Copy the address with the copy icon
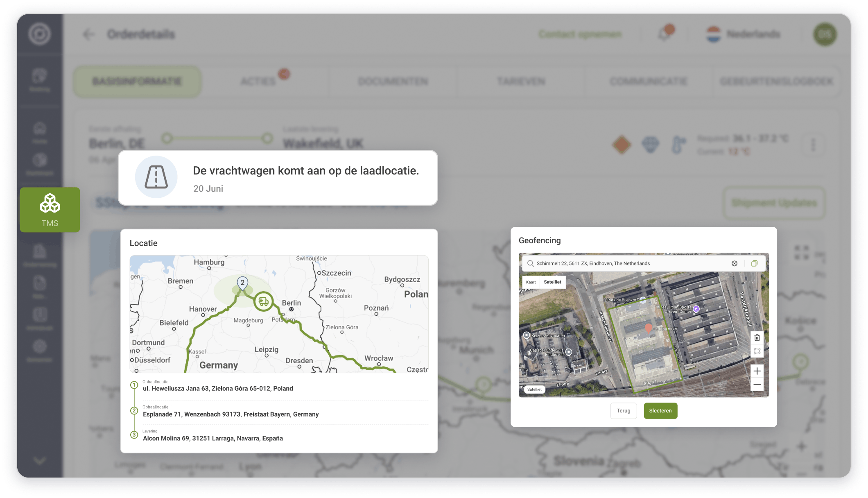 click(755, 263)
